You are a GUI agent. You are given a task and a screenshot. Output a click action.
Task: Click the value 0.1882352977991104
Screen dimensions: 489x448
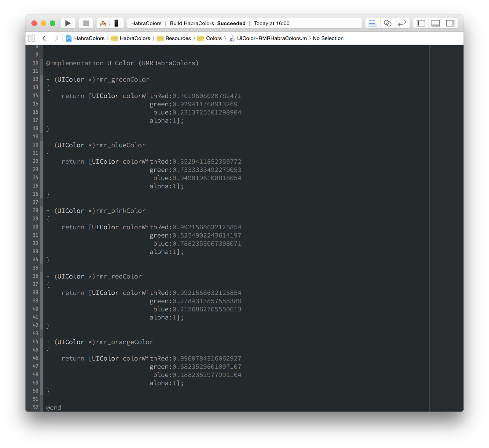(x=207, y=375)
